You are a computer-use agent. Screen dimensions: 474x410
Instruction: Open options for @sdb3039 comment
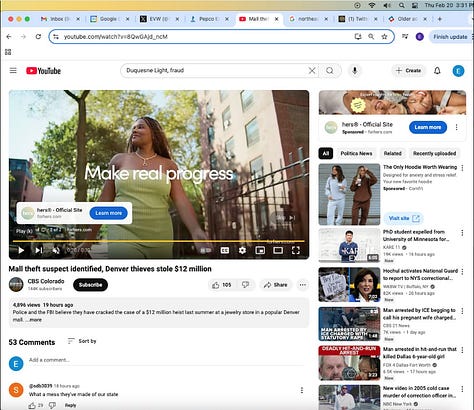pos(302,390)
